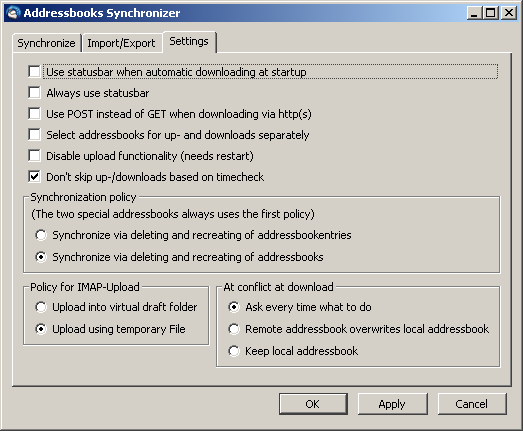Click the Thunderbird icon in title bar
The image size is (523, 431).
point(13,13)
